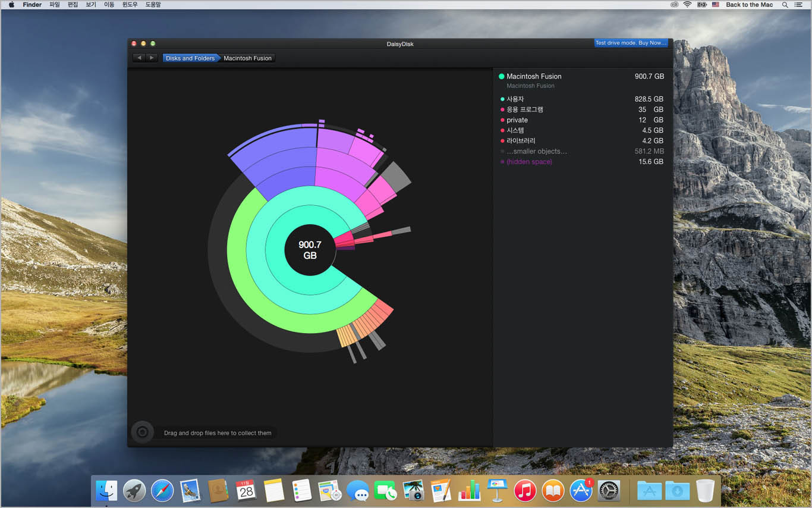Image resolution: width=812 pixels, height=508 pixels.
Task: Open the Downloads folder in dock
Action: (677, 491)
